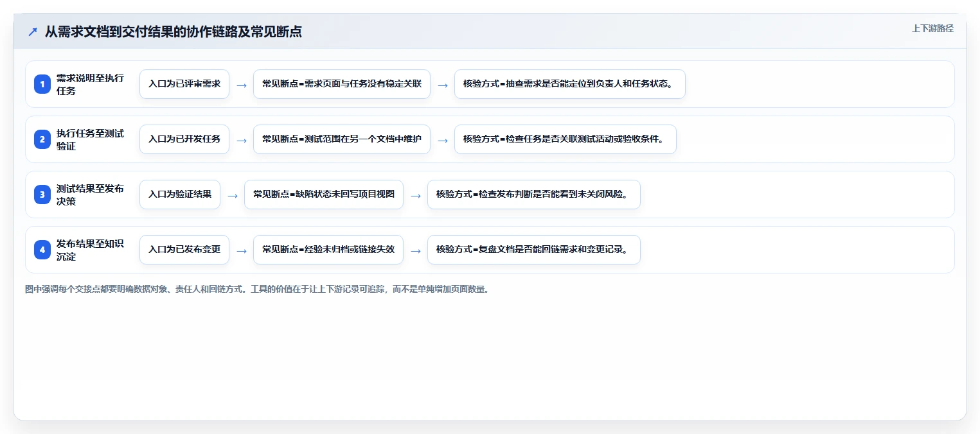Click the 入口为已评审需求 chip

[184, 84]
